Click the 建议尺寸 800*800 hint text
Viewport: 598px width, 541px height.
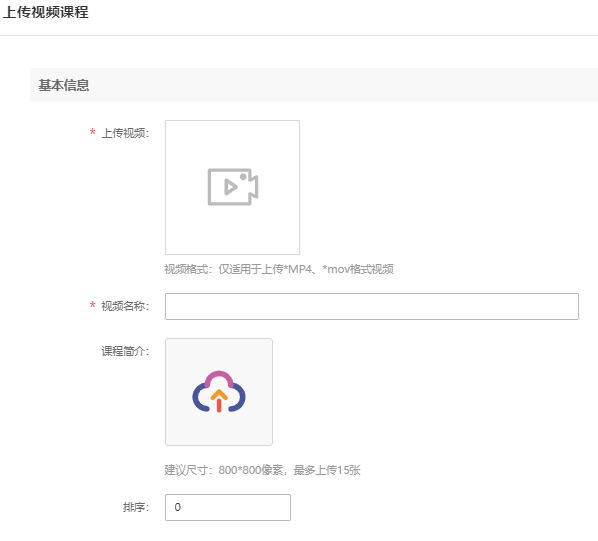point(262,470)
